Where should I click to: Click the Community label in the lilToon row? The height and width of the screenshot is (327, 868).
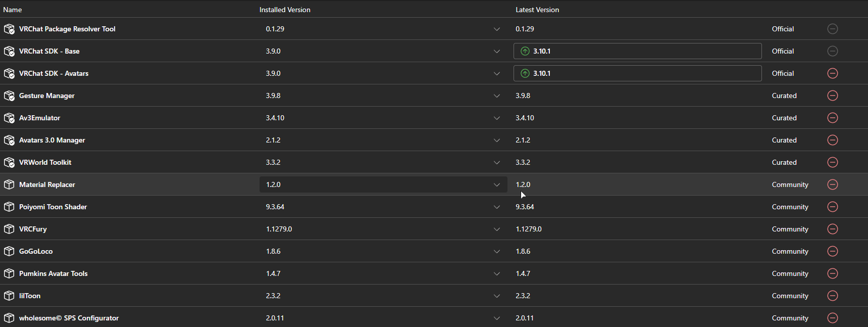pyautogui.click(x=790, y=296)
